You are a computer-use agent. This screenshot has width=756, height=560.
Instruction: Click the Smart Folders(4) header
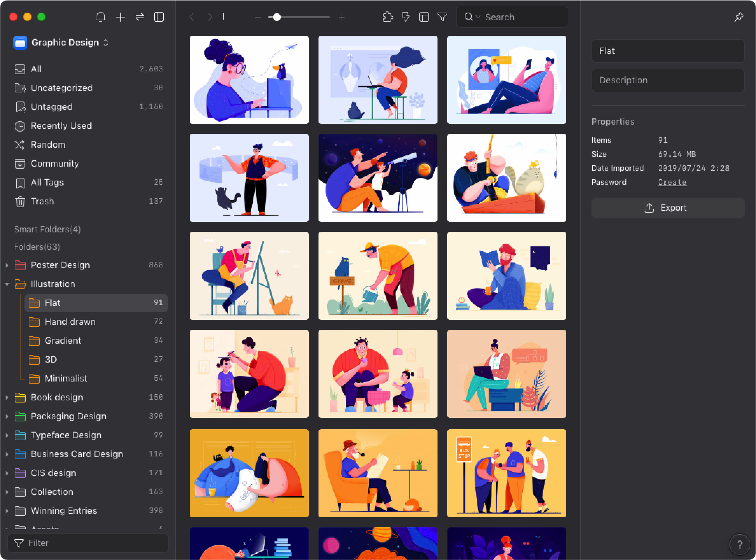tap(48, 229)
